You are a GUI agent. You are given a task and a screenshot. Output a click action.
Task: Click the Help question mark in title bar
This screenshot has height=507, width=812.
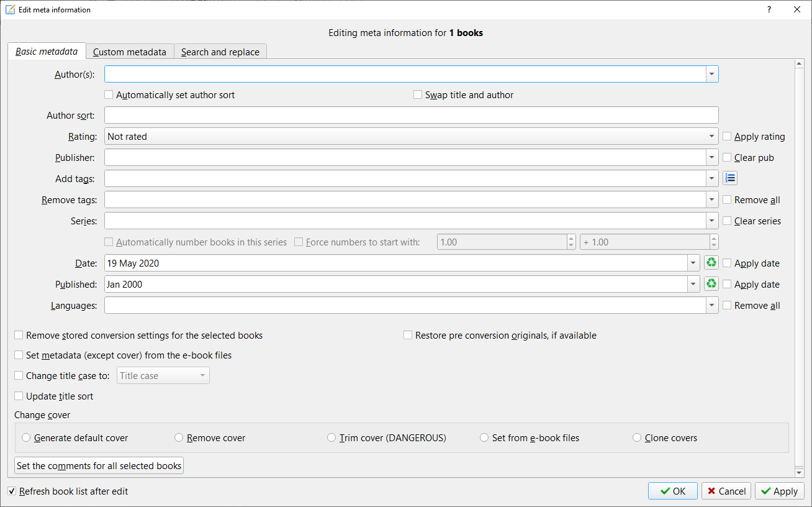tap(769, 9)
